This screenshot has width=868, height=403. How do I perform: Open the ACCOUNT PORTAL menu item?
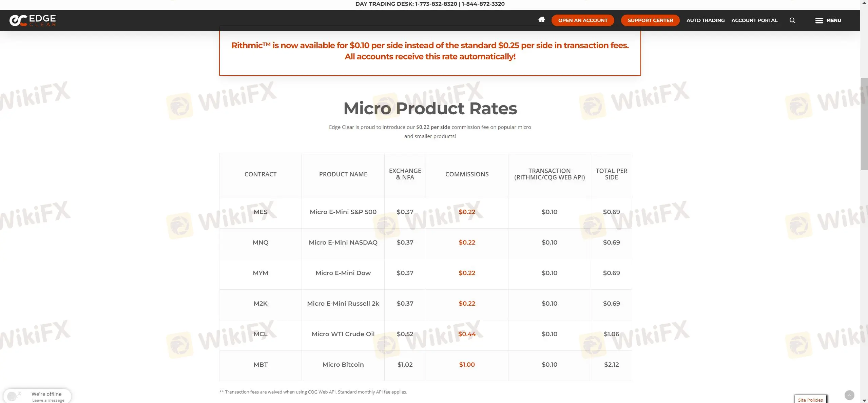[754, 20]
